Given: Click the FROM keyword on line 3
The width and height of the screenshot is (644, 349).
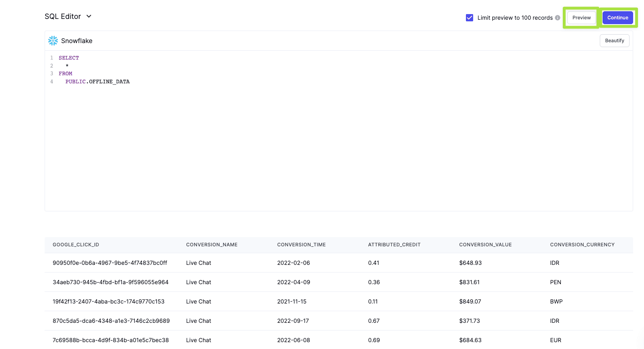Looking at the screenshot, I should click(x=66, y=74).
